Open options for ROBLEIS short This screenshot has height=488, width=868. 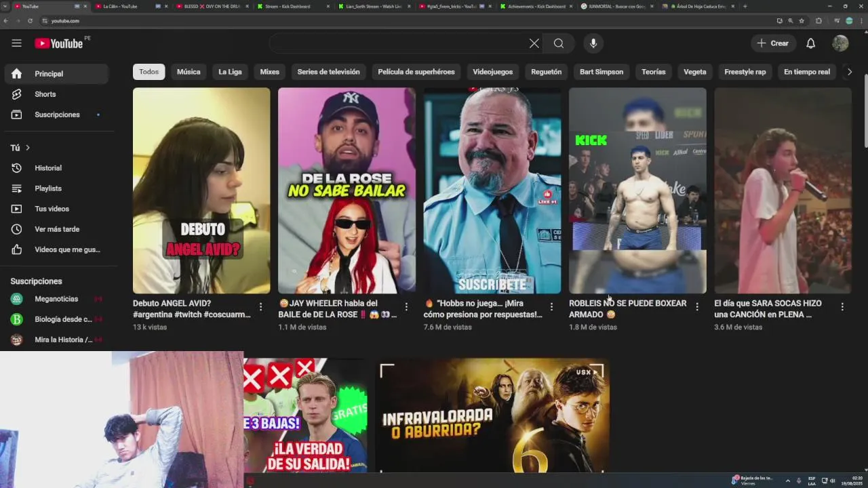coord(697,307)
